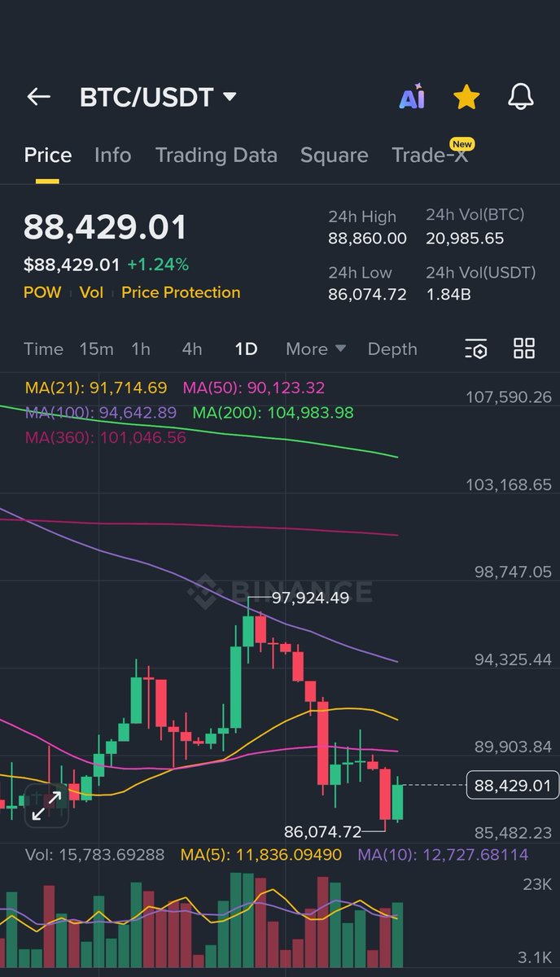Toggle the favorite star icon
This screenshot has width=560, height=977.
[x=466, y=97]
